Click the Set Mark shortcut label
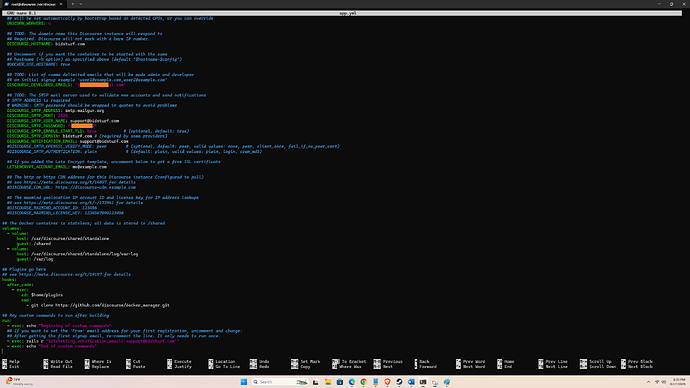The image size is (690, 388). [310, 362]
